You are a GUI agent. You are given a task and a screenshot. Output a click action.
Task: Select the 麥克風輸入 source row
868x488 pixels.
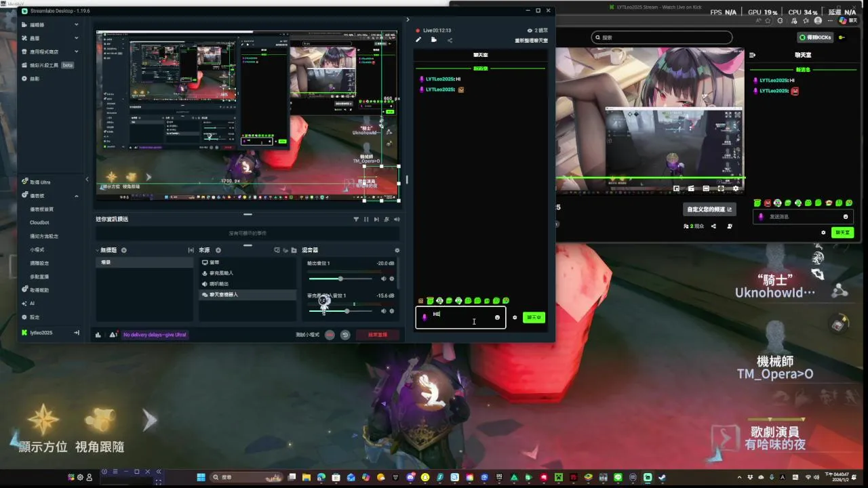[247, 273]
